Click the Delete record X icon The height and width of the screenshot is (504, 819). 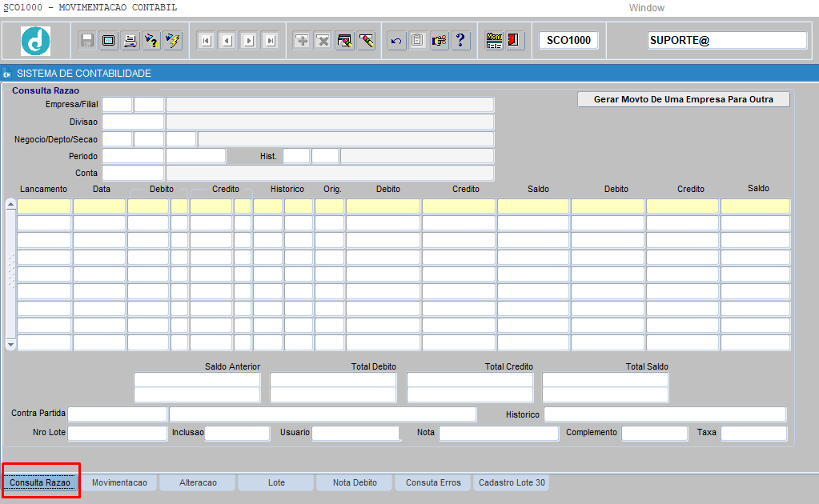coord(323,40)
